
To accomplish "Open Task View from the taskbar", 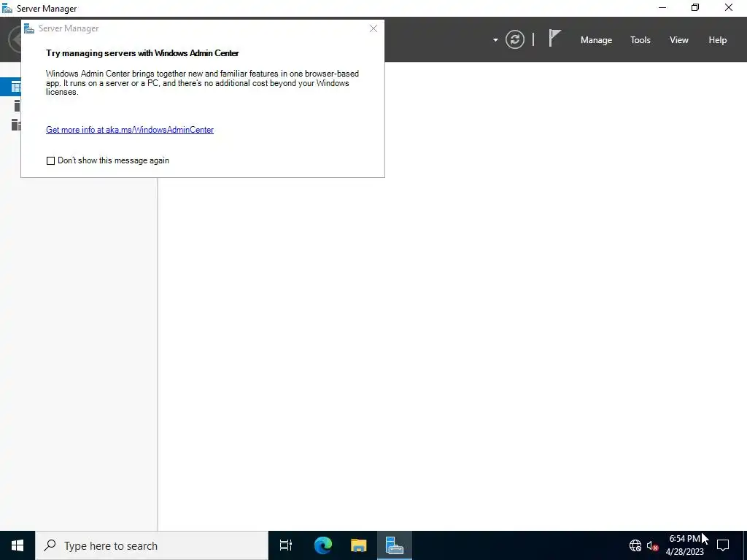I will pyautogui.click(x=286, y=545).
